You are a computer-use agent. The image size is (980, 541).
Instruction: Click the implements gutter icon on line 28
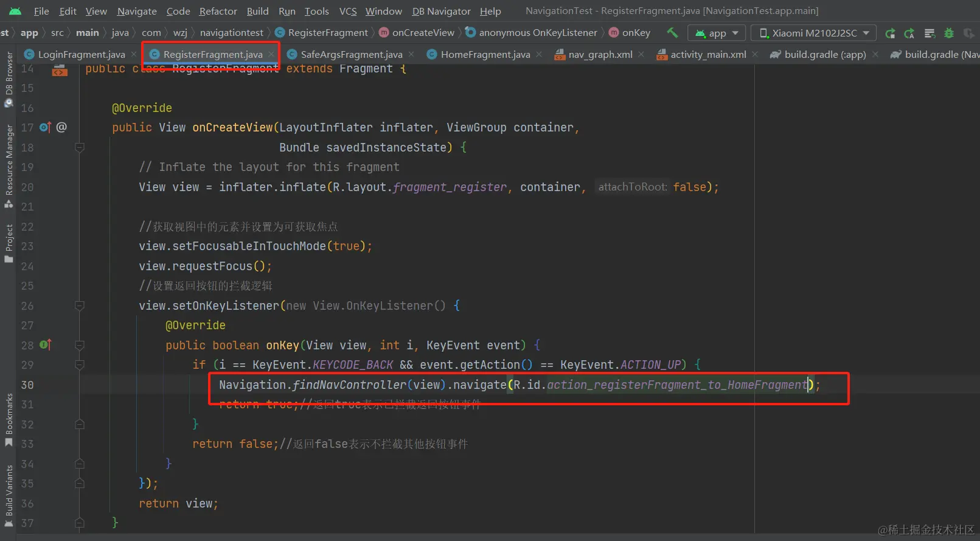pyautogui.click(x=46, y=345)
